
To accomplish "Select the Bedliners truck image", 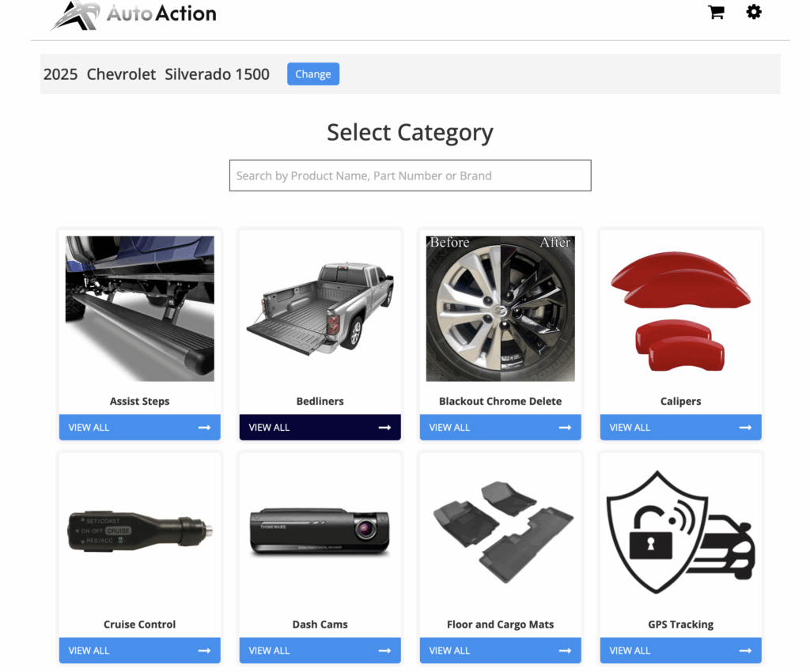I will [x=320, y=308].
